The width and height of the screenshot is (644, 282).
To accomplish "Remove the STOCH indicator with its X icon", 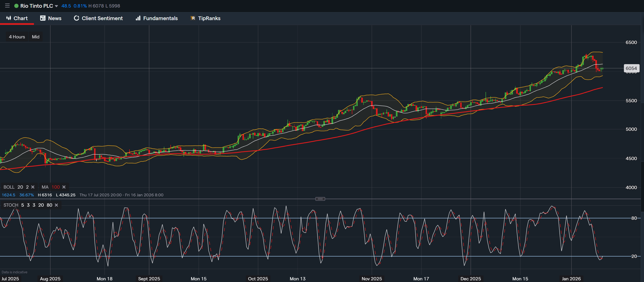I will 56,205.
